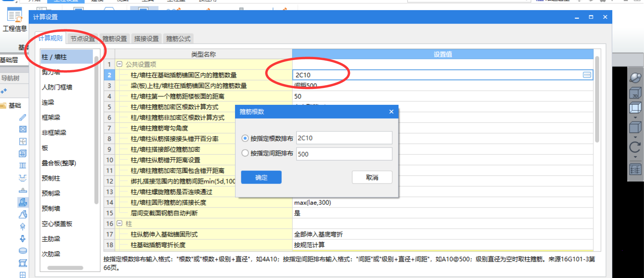Click the rotate arrow icon on the right toolbar
The height and width of the screenshot is (278, 644).
pyautogui.click(x=635, y=147)
